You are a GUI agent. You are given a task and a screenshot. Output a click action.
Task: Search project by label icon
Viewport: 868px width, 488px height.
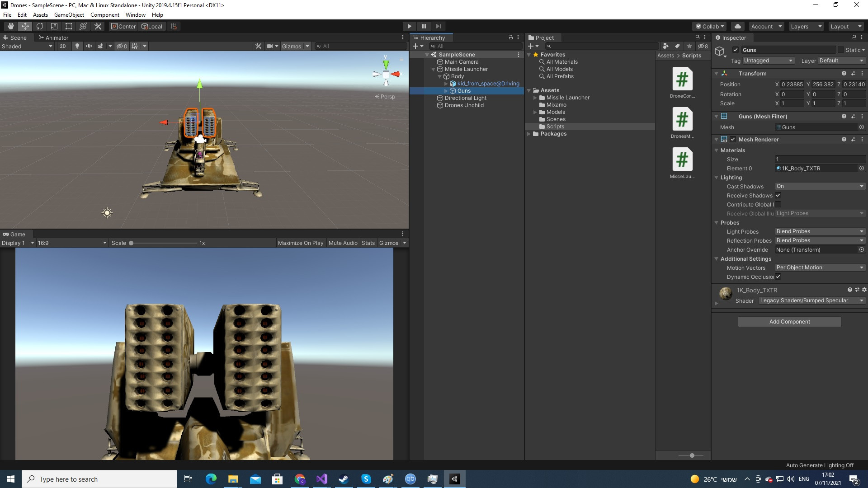[x=677, y=46]
